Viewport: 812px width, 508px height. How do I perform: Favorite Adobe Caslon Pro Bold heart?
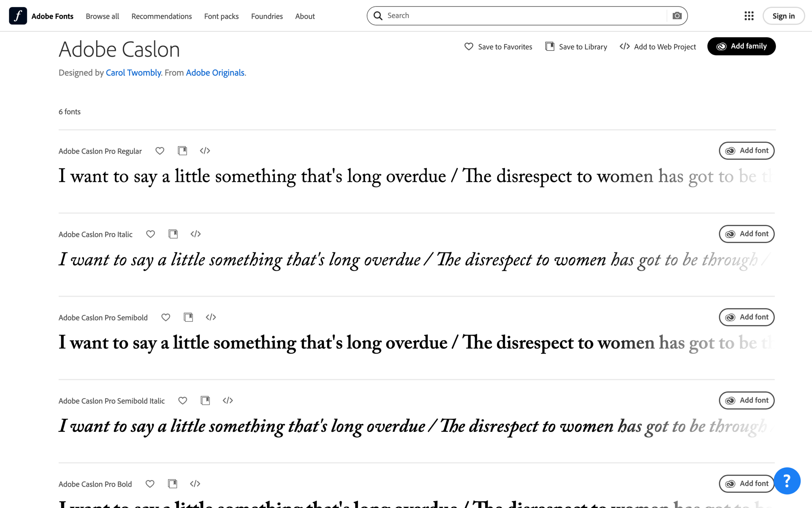(150, 484)
